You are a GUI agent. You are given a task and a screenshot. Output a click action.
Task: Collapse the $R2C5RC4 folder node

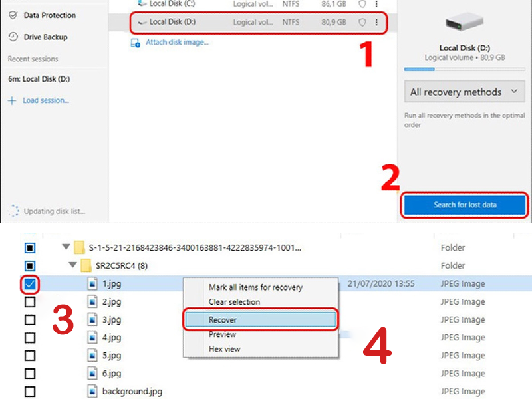coord(72,266)
